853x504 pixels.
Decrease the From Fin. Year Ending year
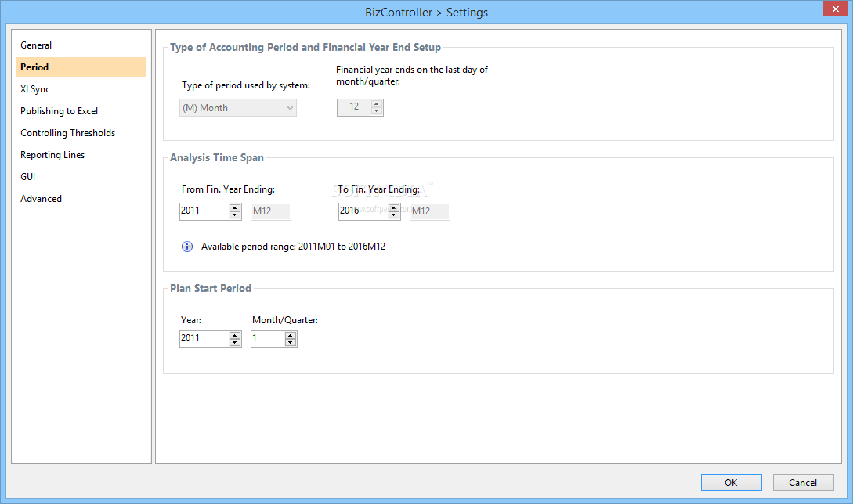pos(234,214)
